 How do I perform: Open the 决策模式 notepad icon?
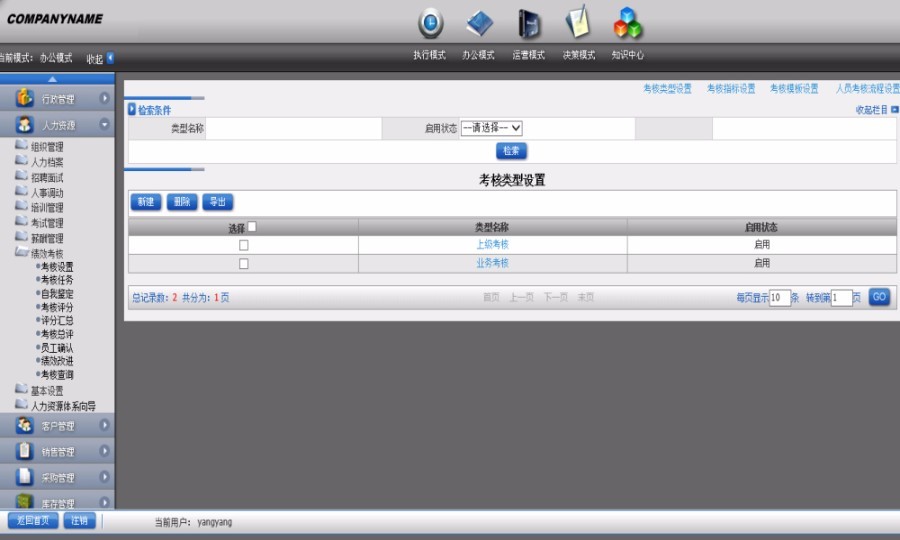point(579,22)
